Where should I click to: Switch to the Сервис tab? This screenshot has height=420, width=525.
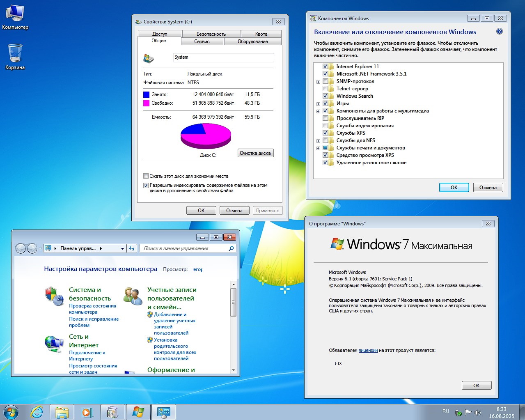(202, 41)
